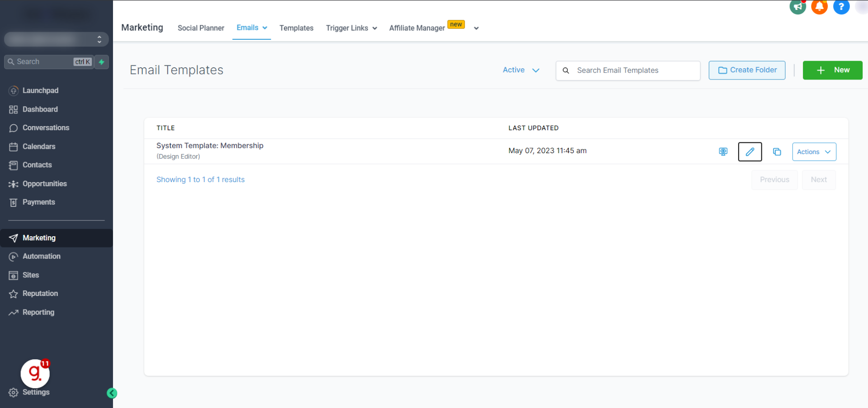The height and width of the screenshot is (408, 868).
Task: Clone the Membership template using the copy icon
Action: [777, 152]
